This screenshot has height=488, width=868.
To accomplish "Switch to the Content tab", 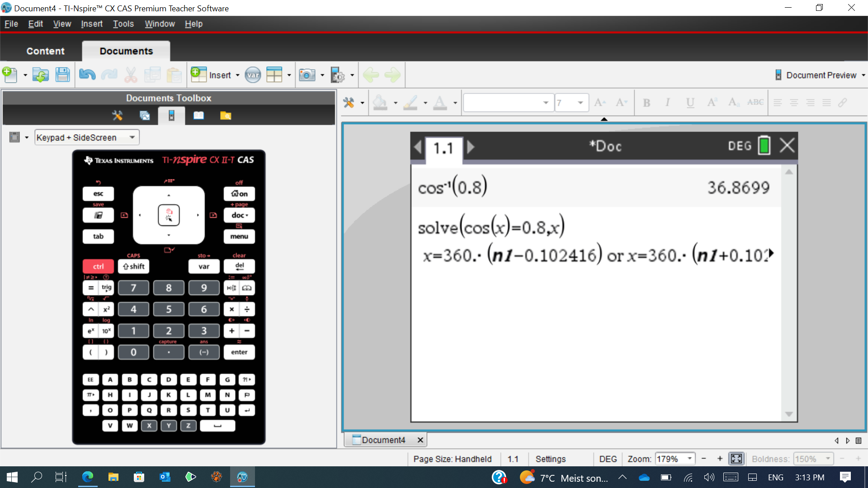I will coord(45,51).
